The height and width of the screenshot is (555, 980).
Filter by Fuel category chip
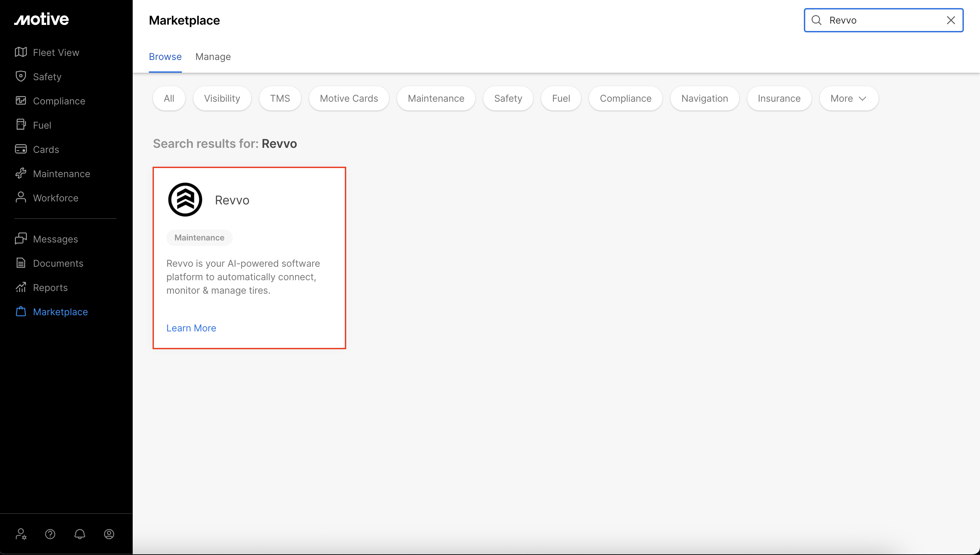click(561, 98)
